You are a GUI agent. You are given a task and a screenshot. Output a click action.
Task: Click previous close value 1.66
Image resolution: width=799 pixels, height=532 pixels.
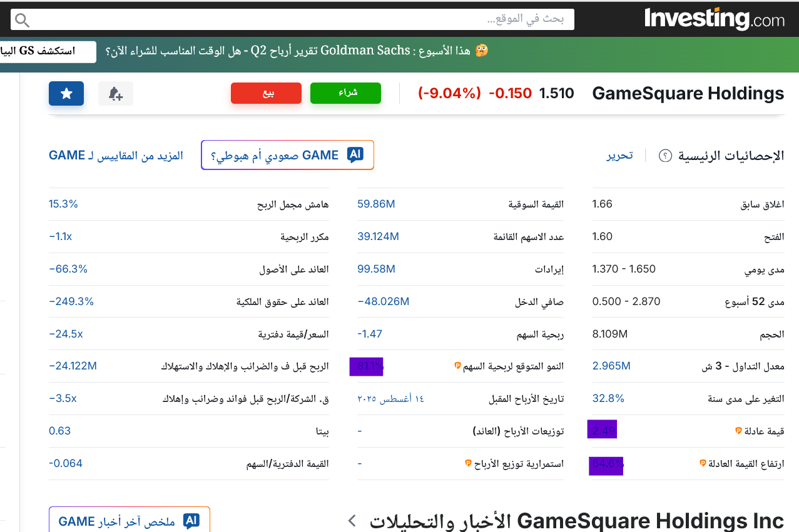pos(603,204)
